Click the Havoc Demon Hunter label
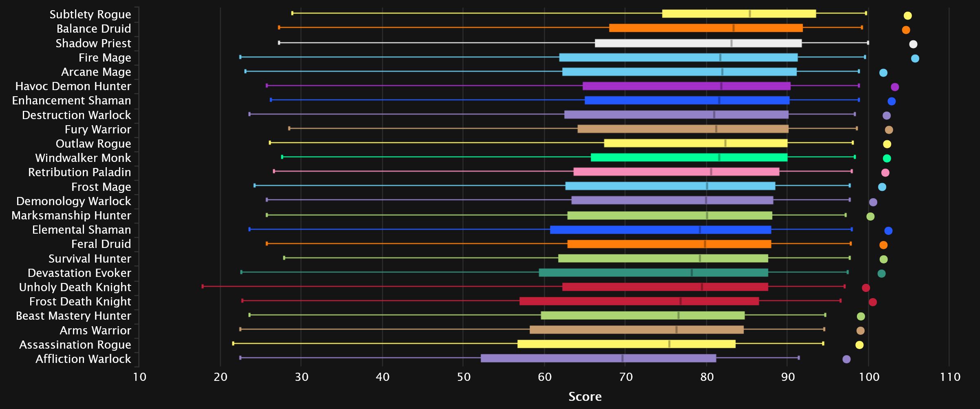This screenshot has width=980, height=409. [73, 86]
